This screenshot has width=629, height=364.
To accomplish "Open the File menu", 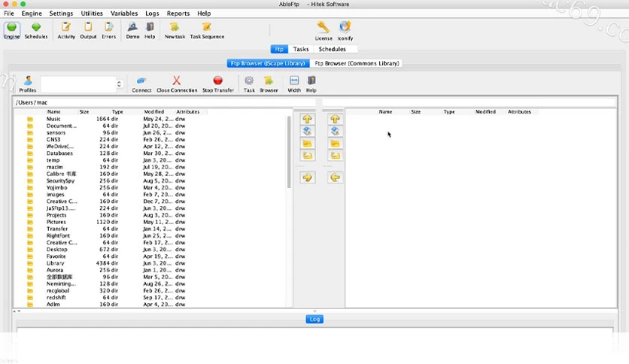I will (x=9, y=14).
